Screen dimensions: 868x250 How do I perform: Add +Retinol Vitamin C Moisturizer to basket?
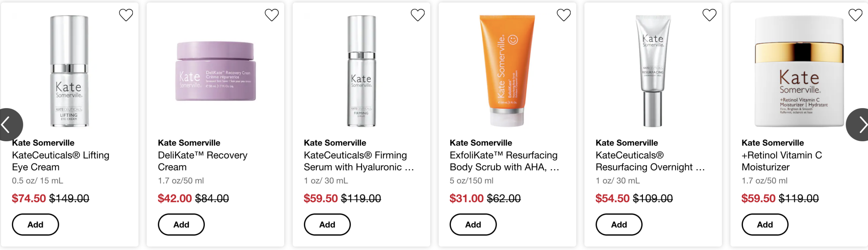click(765, 225)
